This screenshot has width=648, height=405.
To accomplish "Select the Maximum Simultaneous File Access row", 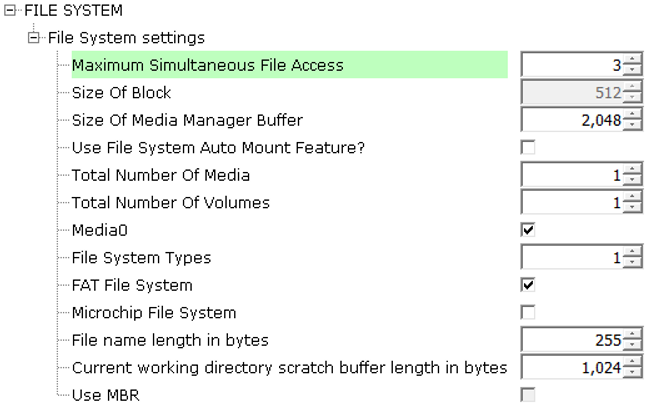I will [289, 65].
